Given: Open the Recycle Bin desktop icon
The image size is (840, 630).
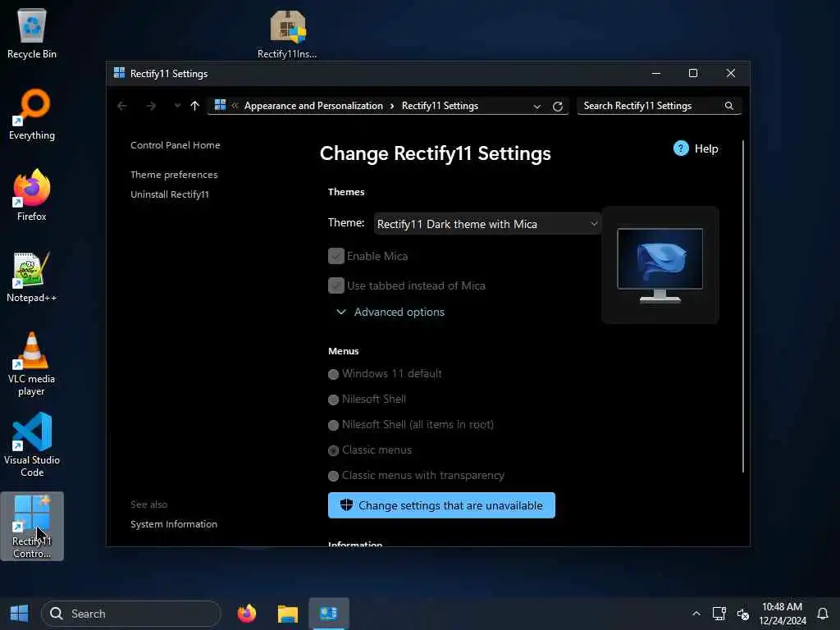Looking at the screenshot, I should pyautogui.click(x=32, y=33).
